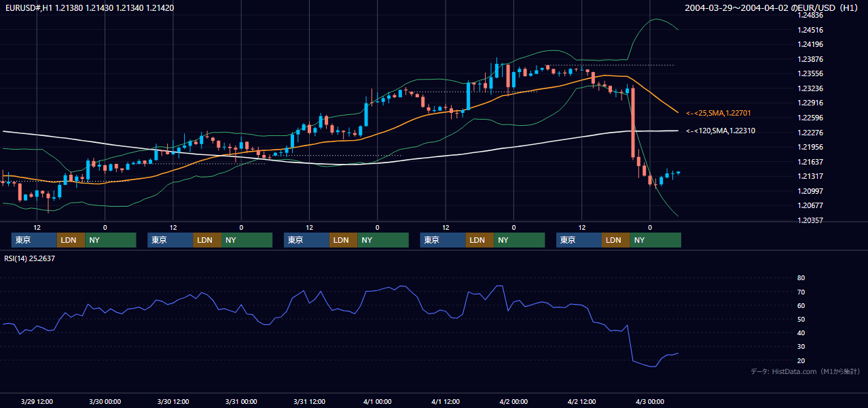Image resolution: width=868 pixels, height=408 pixels.
Task: Click the 3/30 12:00 date label
Action: pos(173,401)
